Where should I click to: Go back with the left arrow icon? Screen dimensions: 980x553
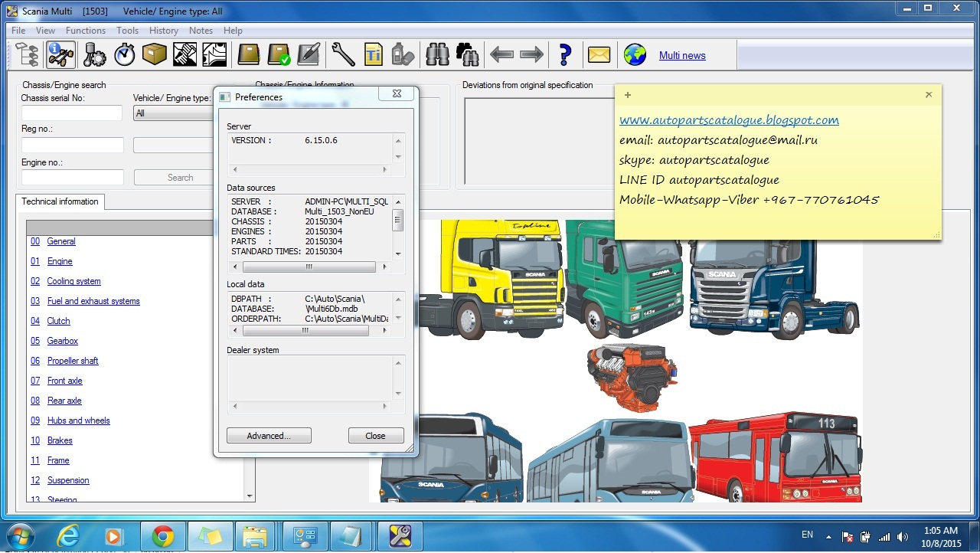coord(501,54)
